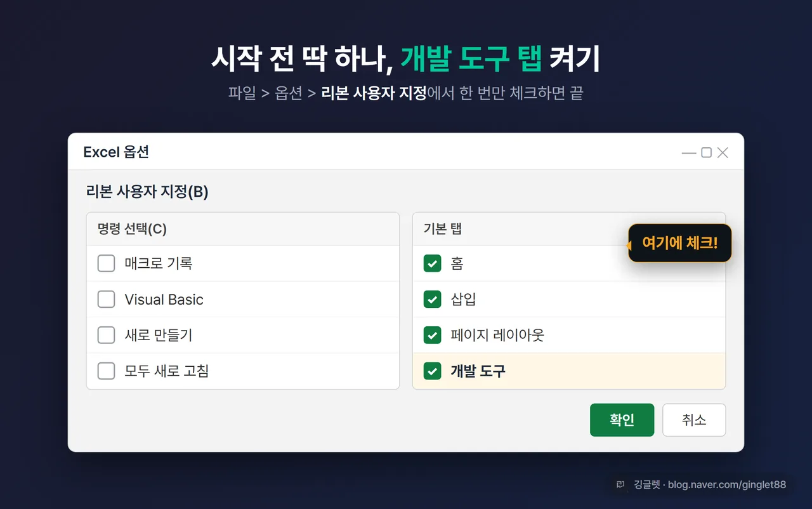Click the 취소 button
The height and width of the screenshot is (509, 812).
pos(694,420)
